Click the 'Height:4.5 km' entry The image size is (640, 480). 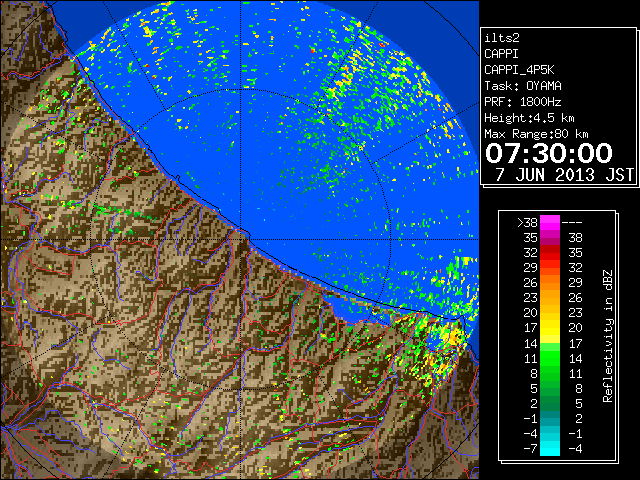coord(529,118)
